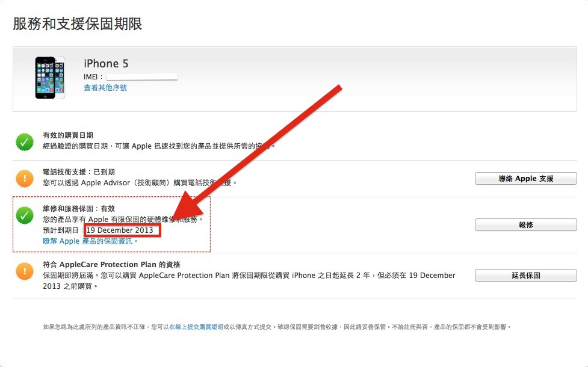This screenshot has height=367, width=588.
Task: Click the 服務和支援保固期限 page heading
Action: [x=78, y=24]
